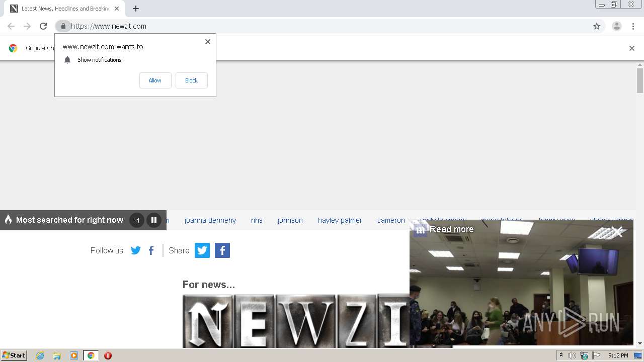Reload the current page
This screenshot has height=362, width=644.
43,26
